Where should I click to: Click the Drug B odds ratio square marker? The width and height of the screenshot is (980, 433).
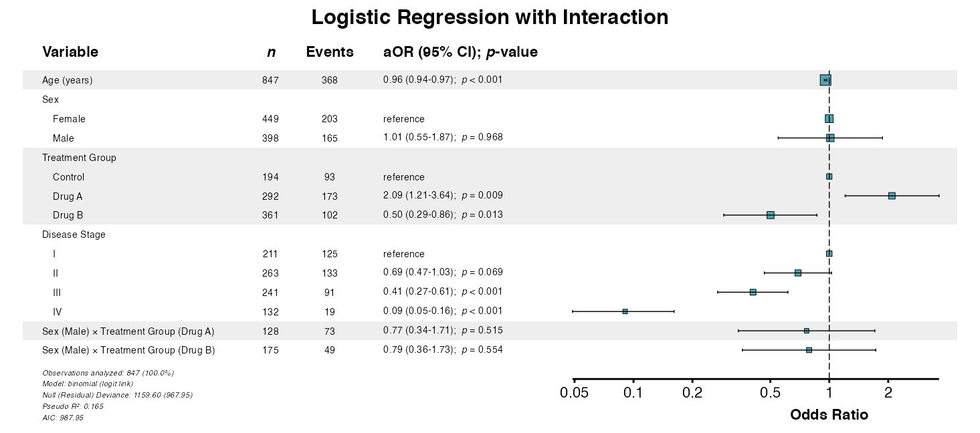click(771, 215)
